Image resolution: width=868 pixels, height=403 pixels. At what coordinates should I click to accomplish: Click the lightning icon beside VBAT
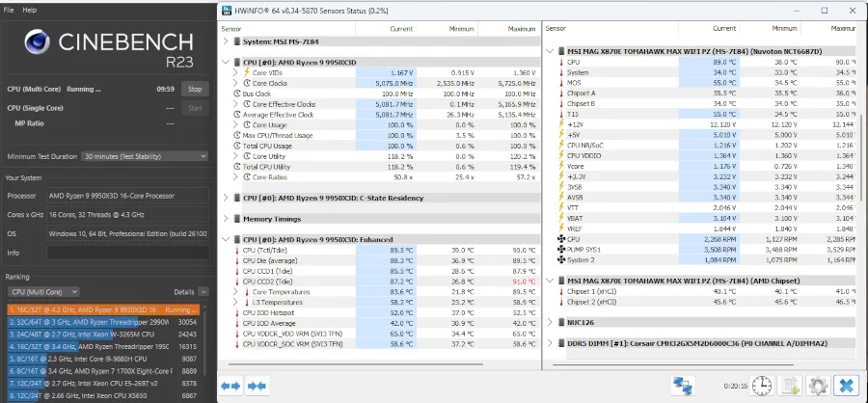pyautogui.click(x=561, y=218)
